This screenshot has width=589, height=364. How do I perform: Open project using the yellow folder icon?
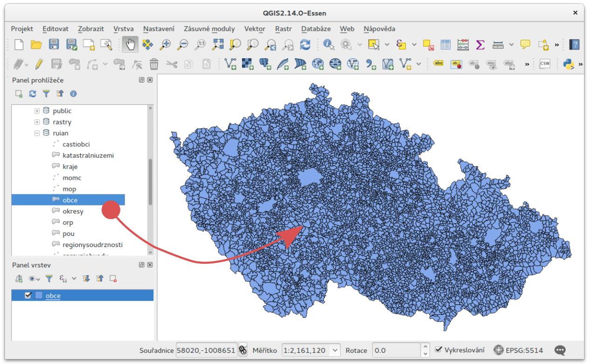pos(36,45)
